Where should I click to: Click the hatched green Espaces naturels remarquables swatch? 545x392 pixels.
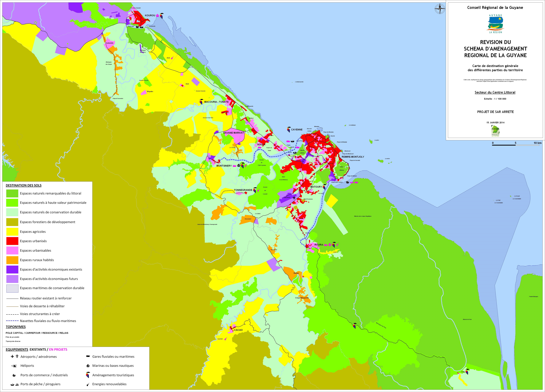(x=12, y=194)
